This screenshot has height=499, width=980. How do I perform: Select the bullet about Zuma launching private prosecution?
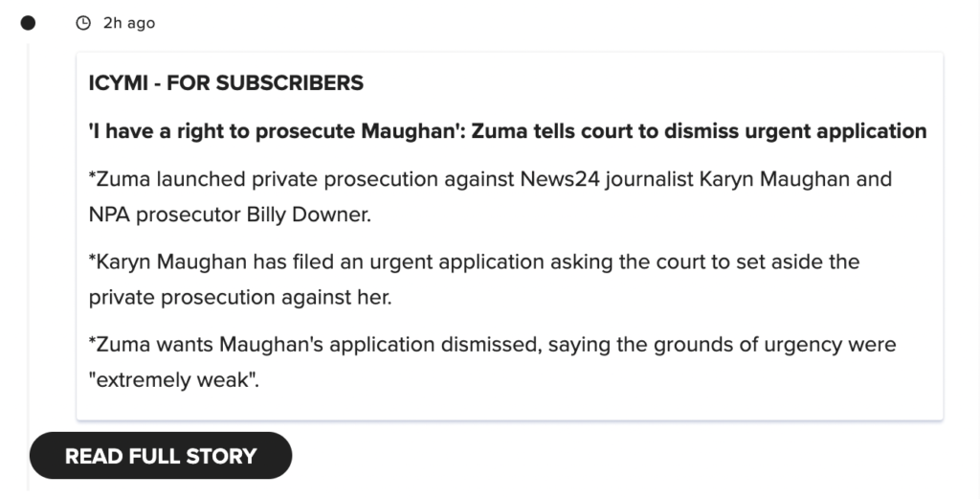coord(490,197)
